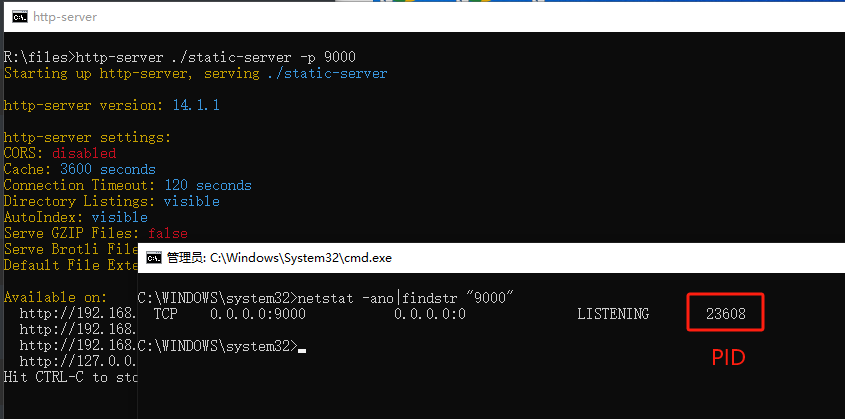The height and width of the screenshot is (419, 845).
Task: Click the local address 0.0.0.0:9000
Action: 258,313
